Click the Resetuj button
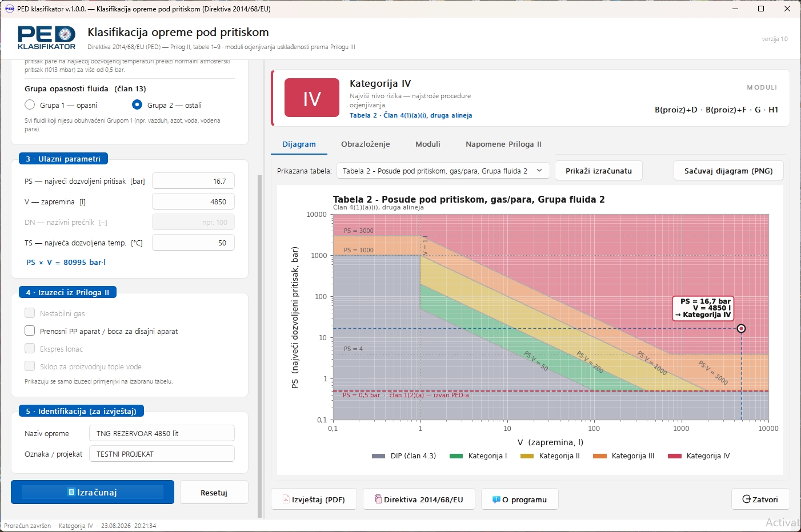The image size is (801, 532). click(214, 493)
